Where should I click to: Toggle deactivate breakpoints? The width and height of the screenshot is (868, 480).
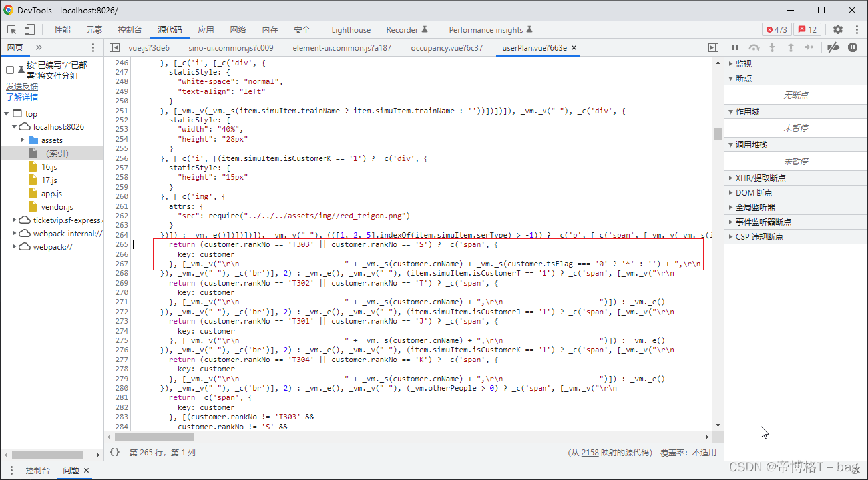pos(833,47)
